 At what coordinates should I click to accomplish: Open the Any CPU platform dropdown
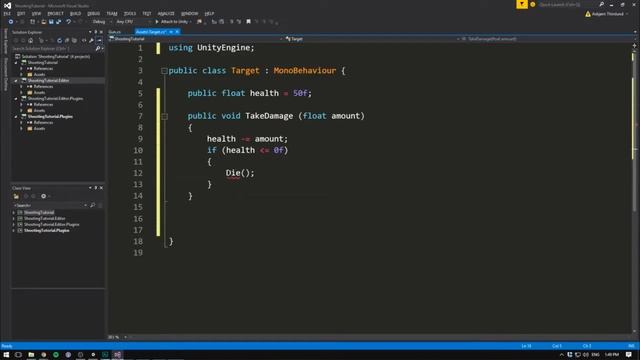pos(133,22)
